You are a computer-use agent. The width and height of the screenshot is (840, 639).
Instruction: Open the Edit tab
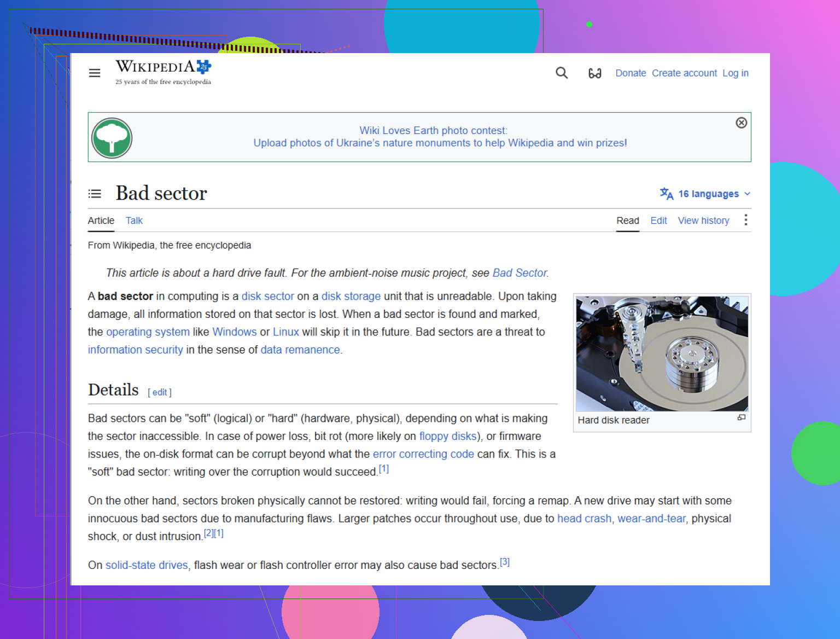[x=658, y=220]
